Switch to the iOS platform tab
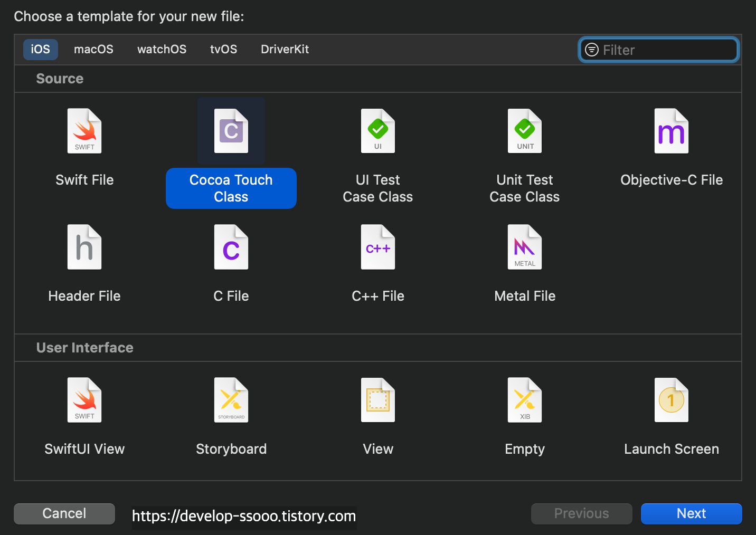Viewport: 756px width, 535px height. [x=41, y=49]
